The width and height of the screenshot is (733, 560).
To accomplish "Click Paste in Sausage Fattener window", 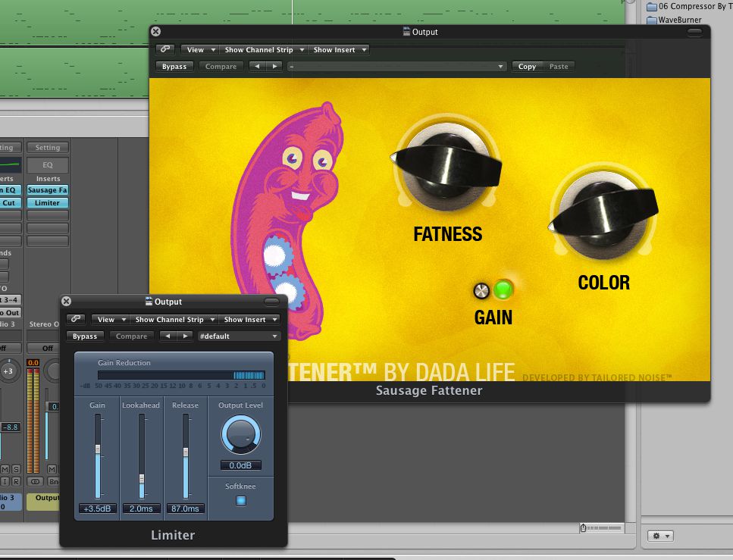I will (559, 67).
